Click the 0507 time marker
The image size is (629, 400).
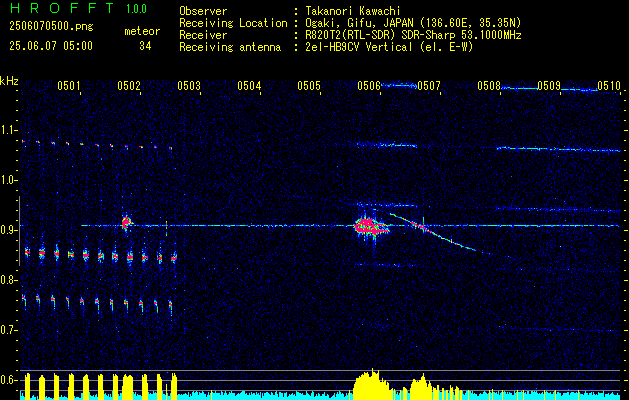[429, 85]
